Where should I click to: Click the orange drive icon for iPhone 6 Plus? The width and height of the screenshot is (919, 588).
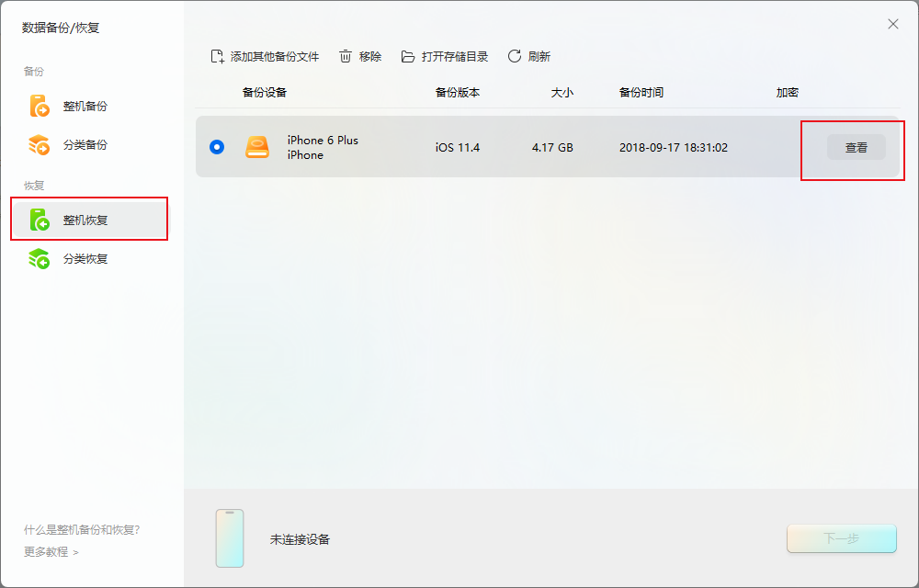pos(257,147)
